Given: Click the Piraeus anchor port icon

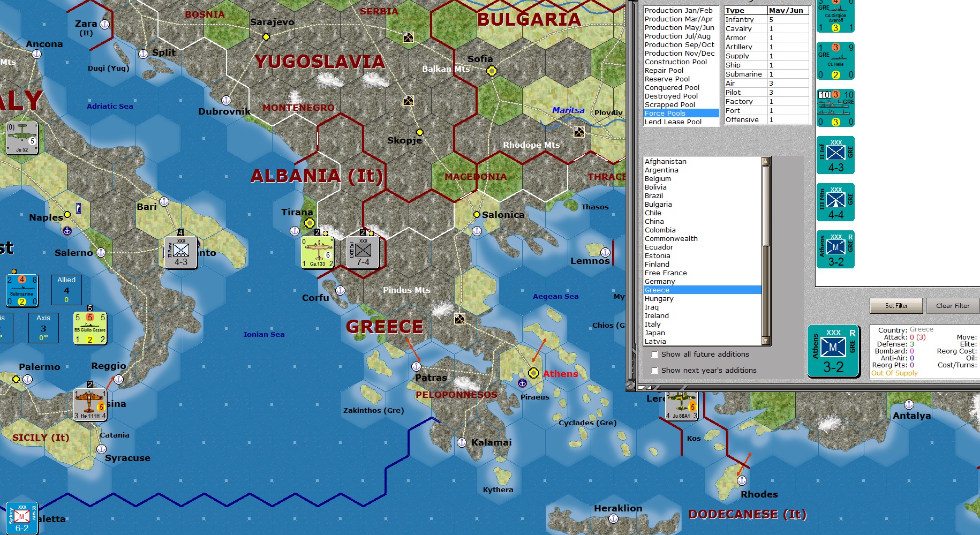Looking at the screenshot, I should pyautogui.click(x=522, y=383).
